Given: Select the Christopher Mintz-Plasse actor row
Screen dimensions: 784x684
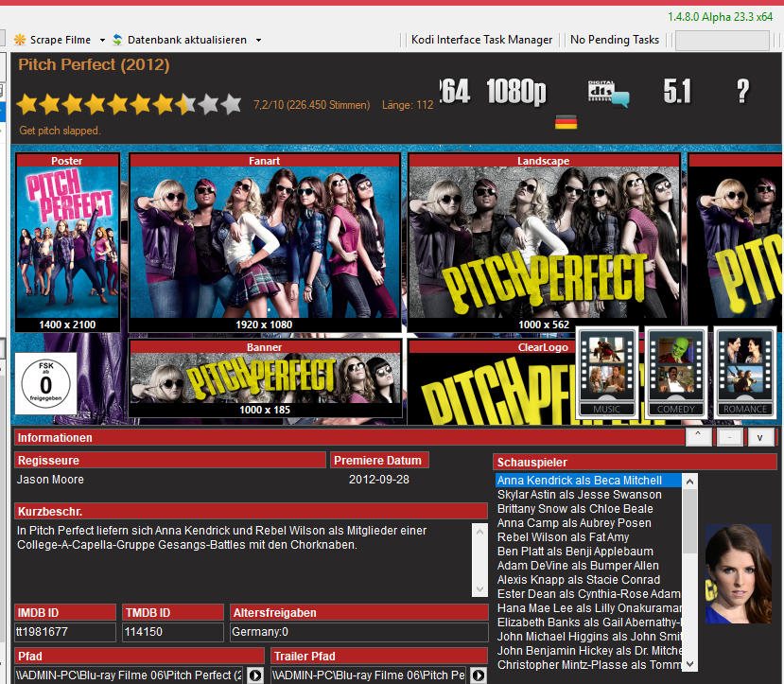Looking at the screenshot, I should [x=588, y=665].
